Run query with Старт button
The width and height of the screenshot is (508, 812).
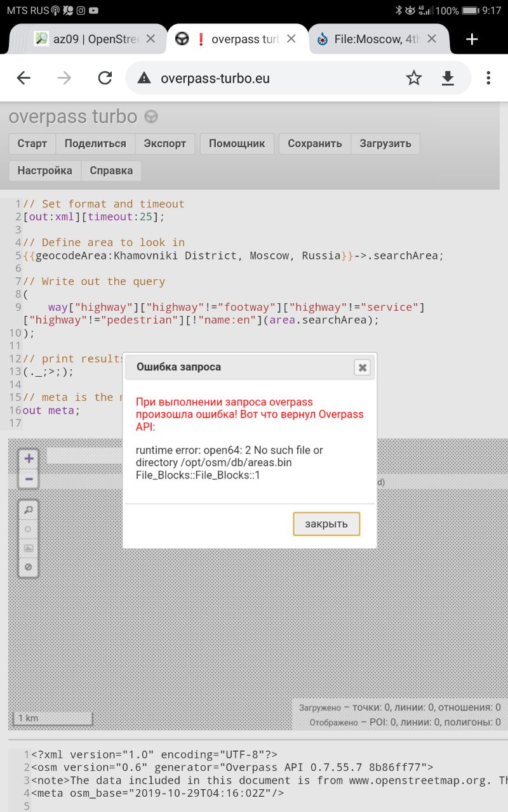coord(32,143)
